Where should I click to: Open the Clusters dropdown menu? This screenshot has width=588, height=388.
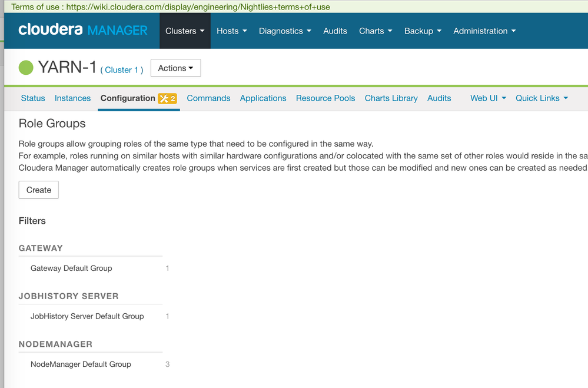tap(185, 31)
